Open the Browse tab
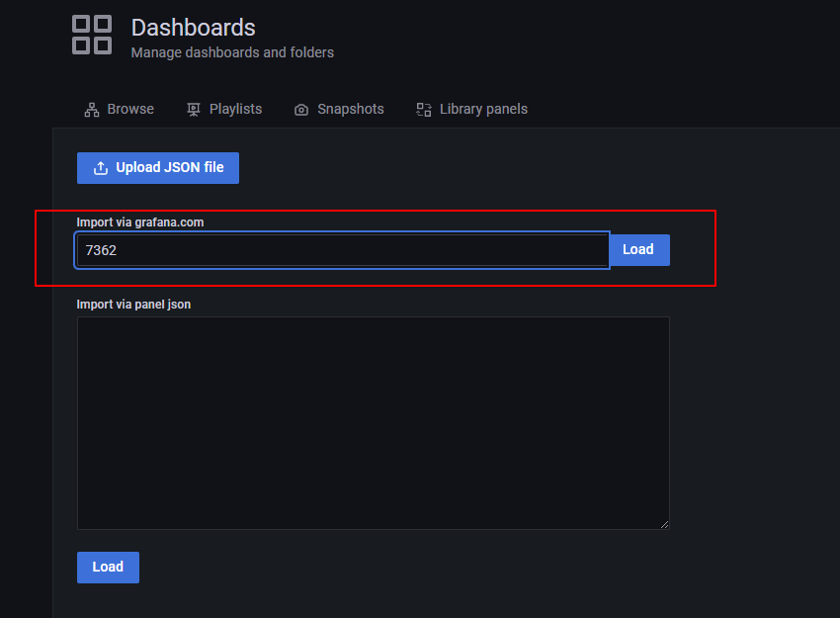The image size is (840, 618). coord(119,110)
